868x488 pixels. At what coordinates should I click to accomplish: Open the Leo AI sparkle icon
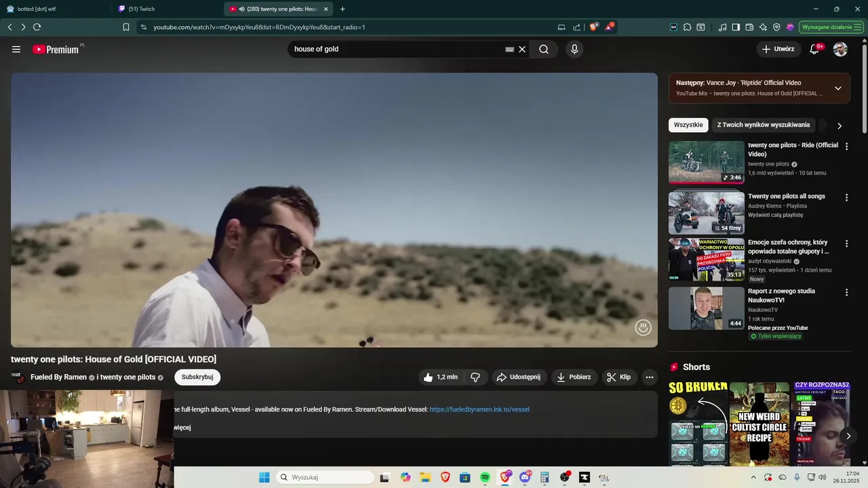click(x=763, y=27)
